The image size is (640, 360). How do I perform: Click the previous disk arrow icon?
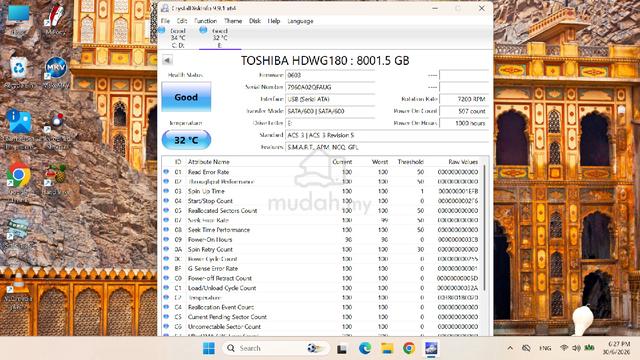point(167,60)
